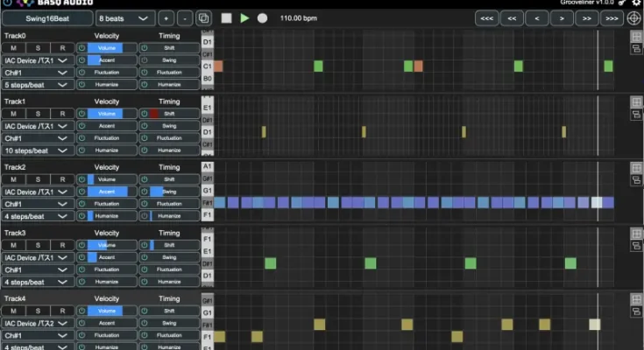Jump to start with <<< button
This screenshot has height=350, width=644.
[488, 18]
